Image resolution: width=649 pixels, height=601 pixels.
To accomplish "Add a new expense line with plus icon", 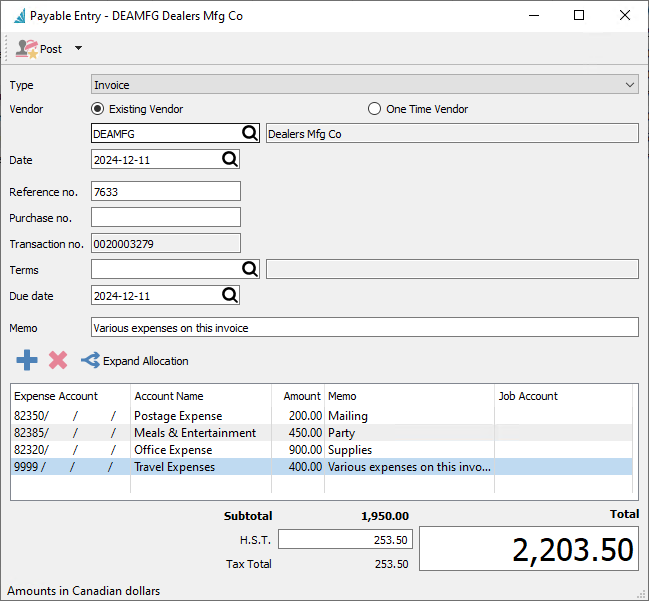I will pyautogui.click(x=27, y=360).
